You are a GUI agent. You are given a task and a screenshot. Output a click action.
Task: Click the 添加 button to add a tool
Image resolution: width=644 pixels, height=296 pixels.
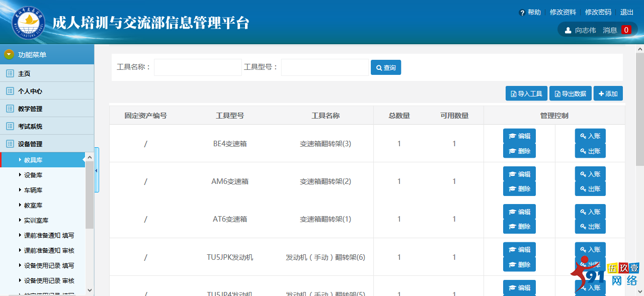coord(608,93)
